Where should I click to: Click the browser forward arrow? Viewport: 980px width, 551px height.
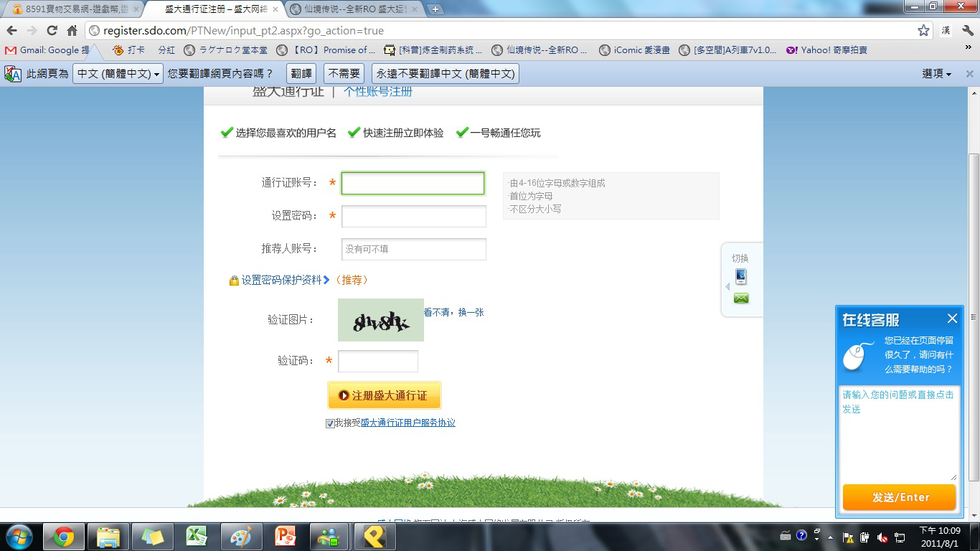click(x=32, y=31)
